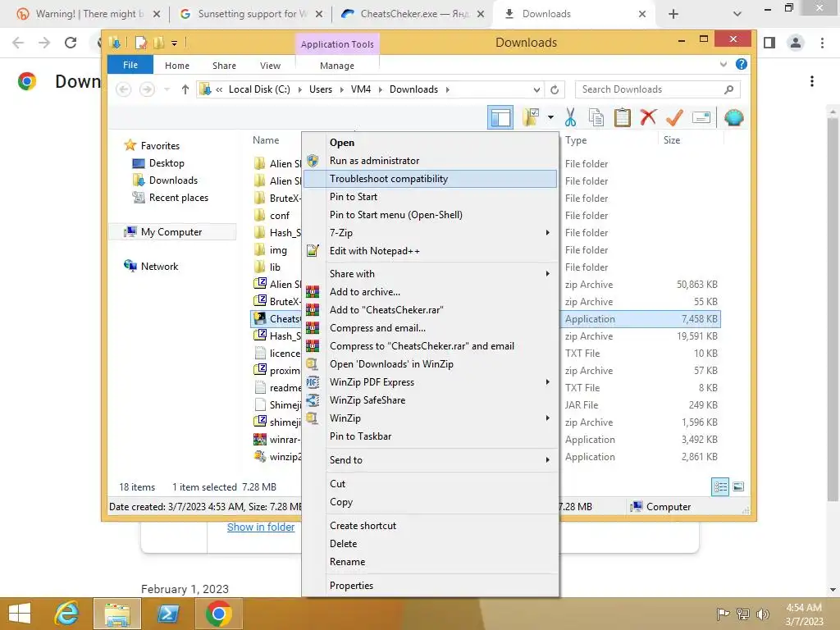The height and width of the screenshot is (630, 840).
Task: Click quick access New folder icon
Action: point(158,43)
